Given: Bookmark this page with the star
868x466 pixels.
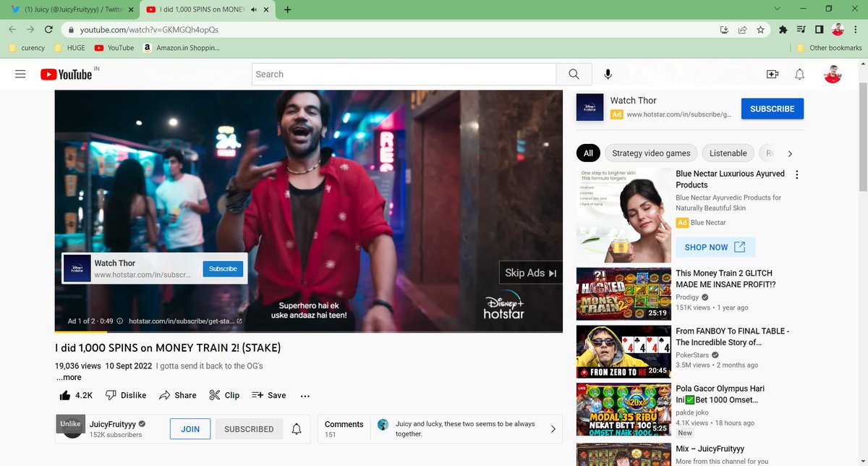Looking at the screenshot, I should (x=760, y=30).
